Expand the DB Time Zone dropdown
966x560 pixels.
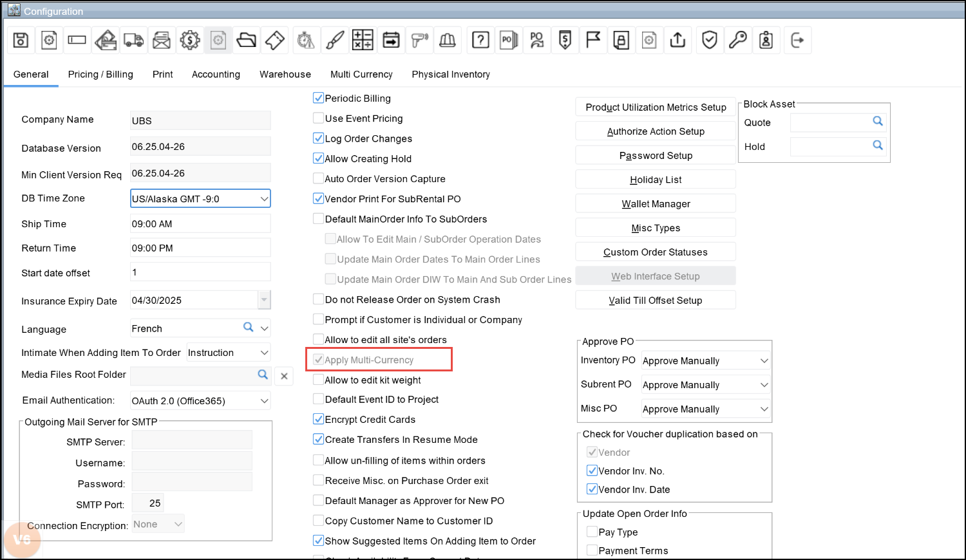(264, 199)
